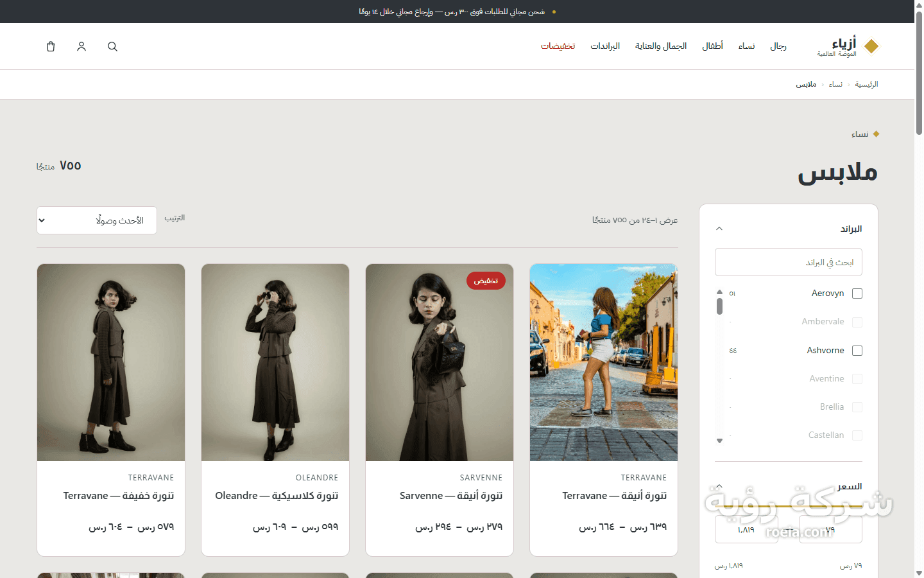Click TERRAVANE label above تنورة خفيفة

[x=151, y=478]
